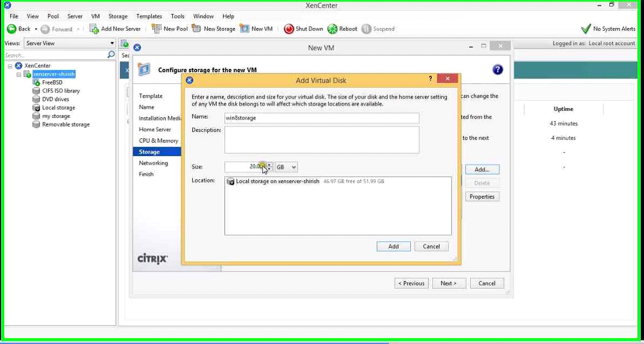Open the GB size unit dropdown
Screen dimensions: 644x344
tap(286, 167)
